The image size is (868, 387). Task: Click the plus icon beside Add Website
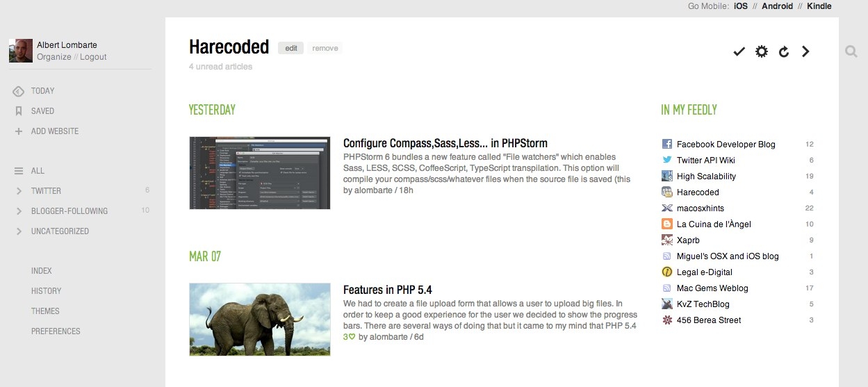19,131
